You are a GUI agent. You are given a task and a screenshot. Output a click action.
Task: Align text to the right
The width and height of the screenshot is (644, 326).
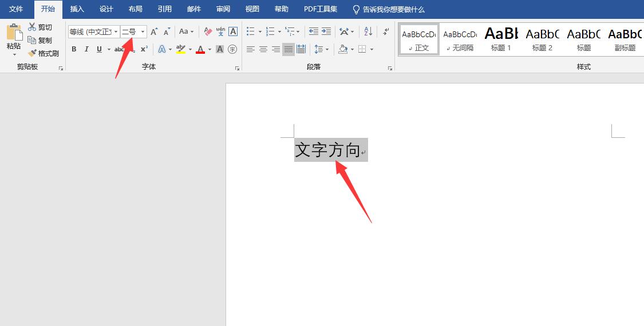coord(276,49)
